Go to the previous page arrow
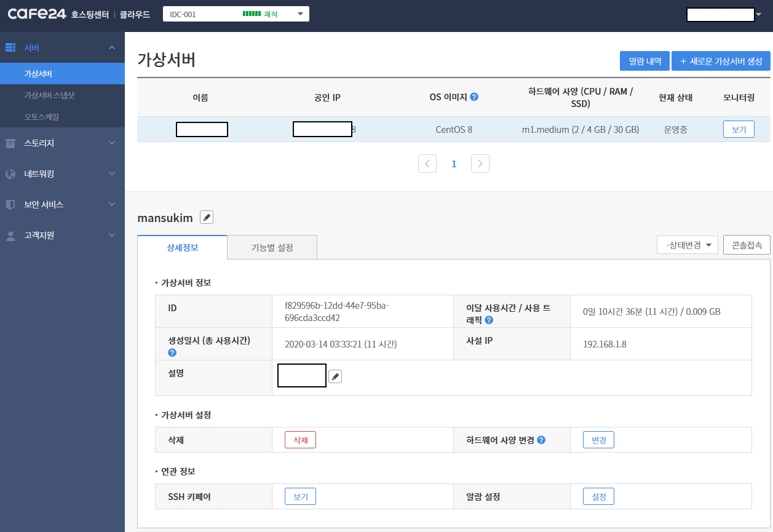This screenshot has height=532, width=773. pyautogui.click(x=427, y=164)
